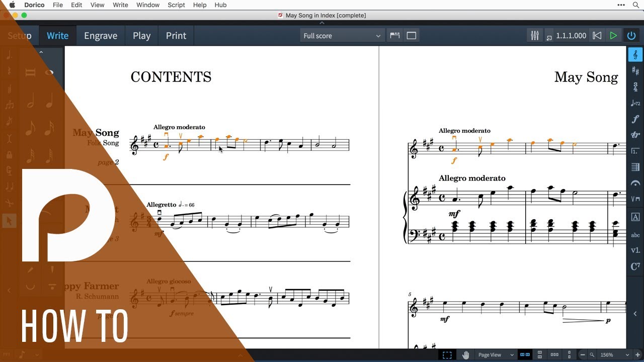Open the Chord Symbols C7 icon
644x362 pixels.
tap(635, 266)
